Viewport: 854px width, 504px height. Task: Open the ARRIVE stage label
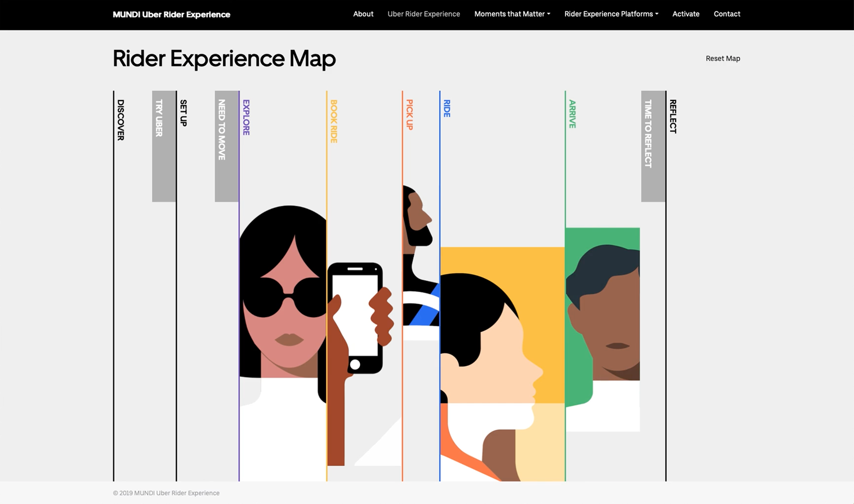[572, 114]
